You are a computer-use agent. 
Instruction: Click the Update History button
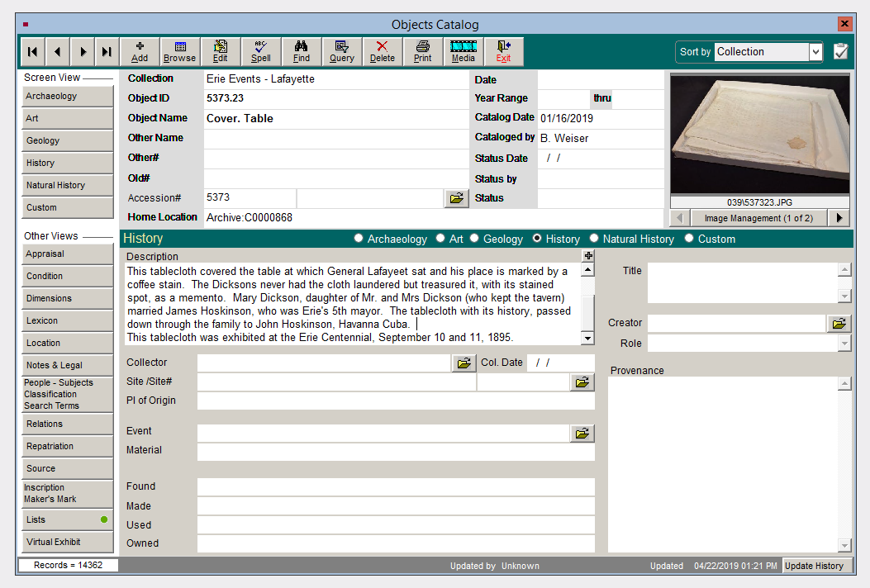point(814,566)
